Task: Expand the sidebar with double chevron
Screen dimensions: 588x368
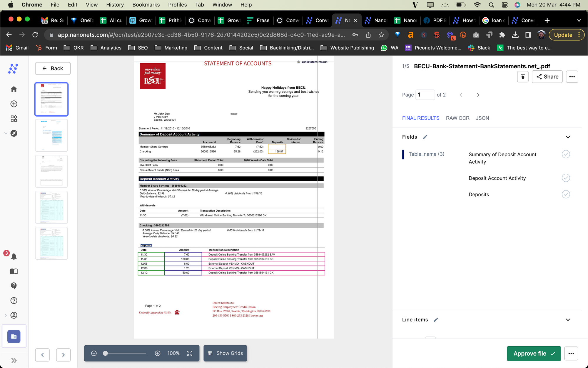Action: tap(14, 361)
